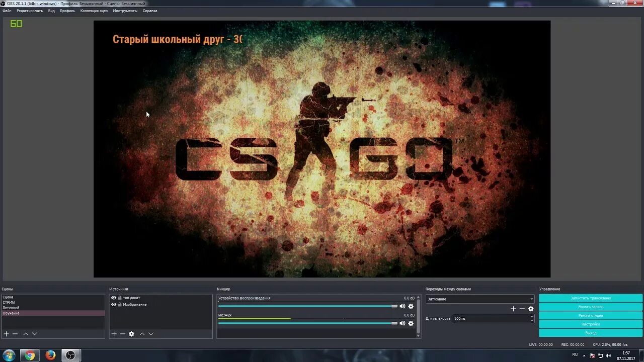Remove selected source with the minus icon
This screenshot has width=644, height=362.
pyautogui.click(x=122, y=334)
